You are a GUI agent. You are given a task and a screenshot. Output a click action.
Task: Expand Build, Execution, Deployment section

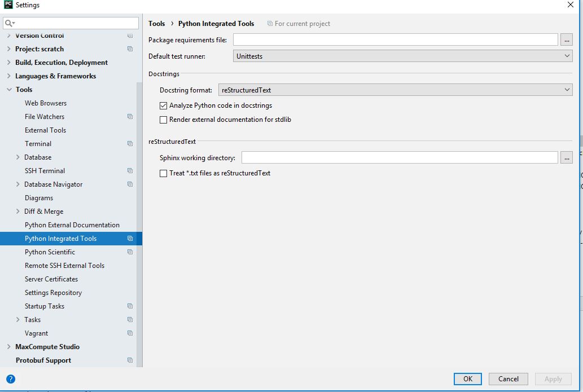point(8,63)
